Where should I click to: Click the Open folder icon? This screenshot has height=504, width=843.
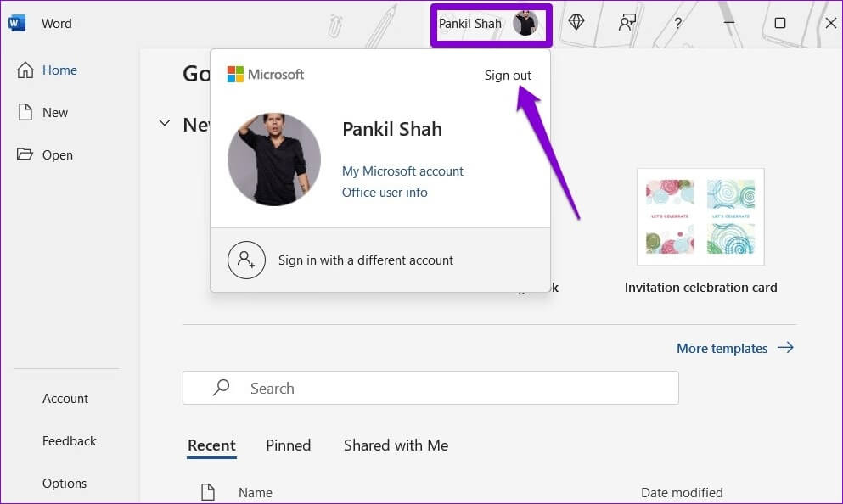25,154
